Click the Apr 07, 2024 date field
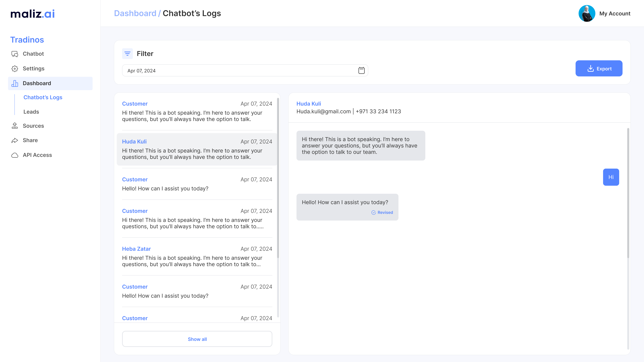 click(x=240, y=70)
